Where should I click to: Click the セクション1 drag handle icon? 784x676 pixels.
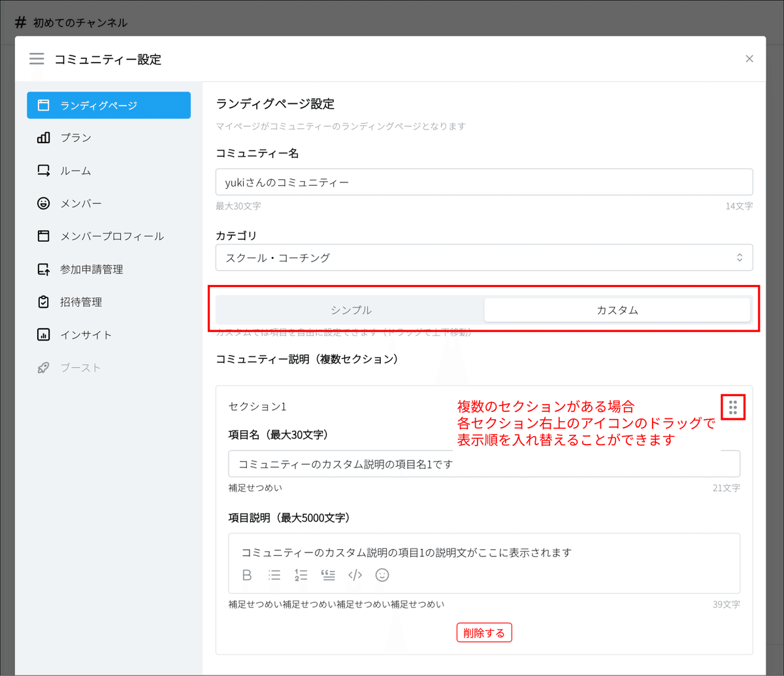pyautogui.click(x=733, y=407)
